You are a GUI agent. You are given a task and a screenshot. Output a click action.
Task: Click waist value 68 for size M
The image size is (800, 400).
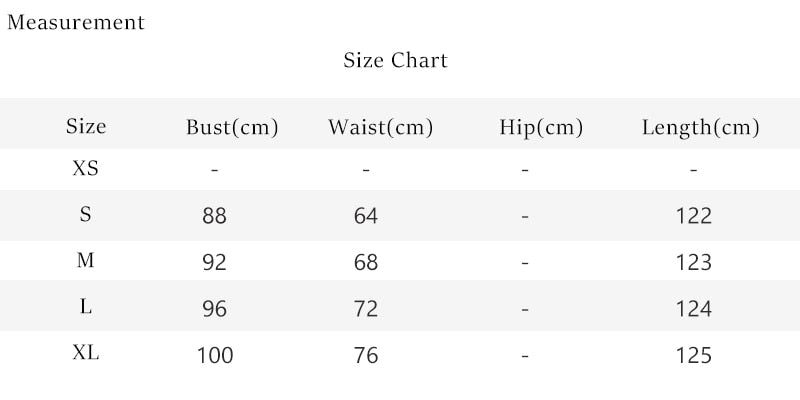point(366,262)
